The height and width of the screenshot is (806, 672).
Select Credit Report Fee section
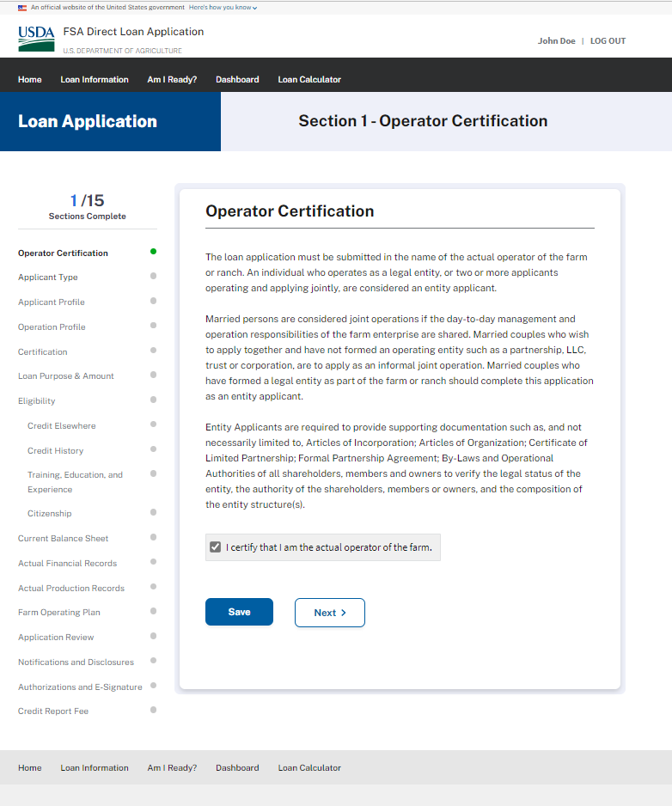(x=53, y=711)
